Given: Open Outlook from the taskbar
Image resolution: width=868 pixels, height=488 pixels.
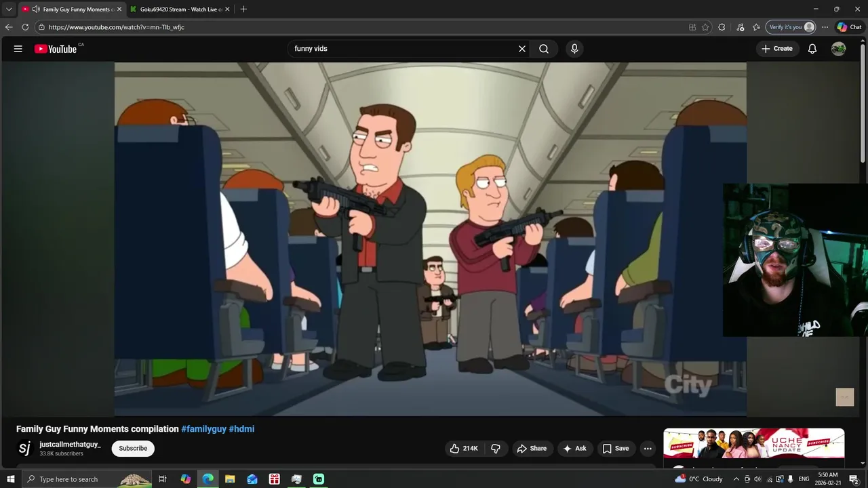Looking at the screenshot, I should pyautogui.click(x=252, y=479).
